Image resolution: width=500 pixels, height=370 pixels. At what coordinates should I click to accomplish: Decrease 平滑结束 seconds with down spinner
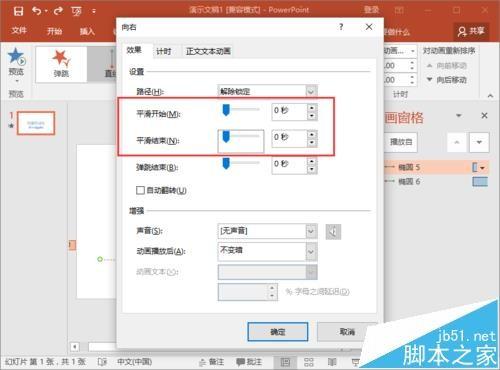(312, 143)
